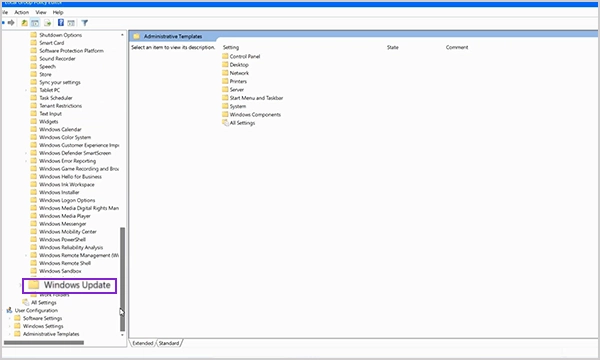Expand Windows Settings under User Configuration
Image resolution: width=600 pixels, height=360 pixels.
tap(10, 326)
